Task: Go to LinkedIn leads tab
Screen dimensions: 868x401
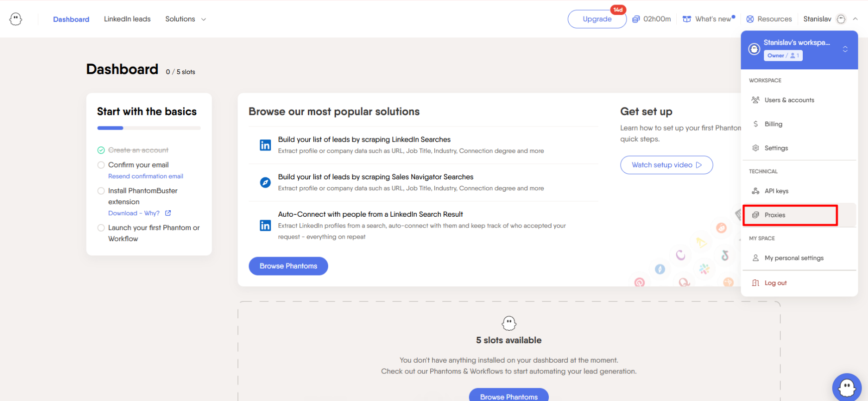Action: coord(127,19)
